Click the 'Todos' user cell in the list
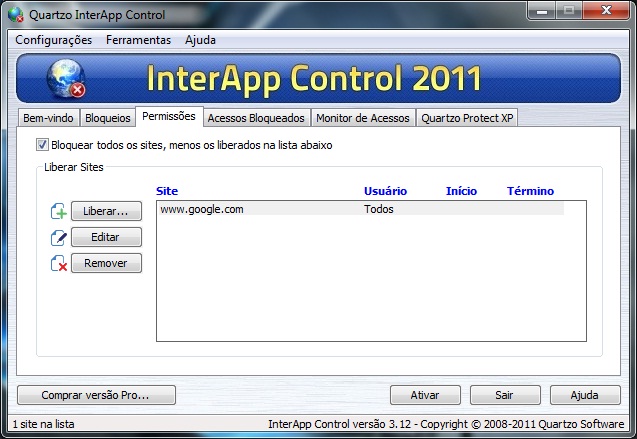This screenshot has width=637, height=439. coord(379,209)
